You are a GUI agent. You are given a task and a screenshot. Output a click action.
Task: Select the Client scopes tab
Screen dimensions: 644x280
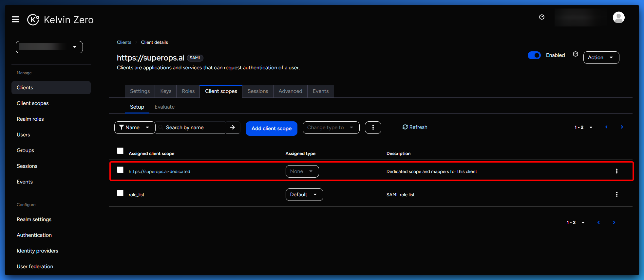click(x=221, y=91)
